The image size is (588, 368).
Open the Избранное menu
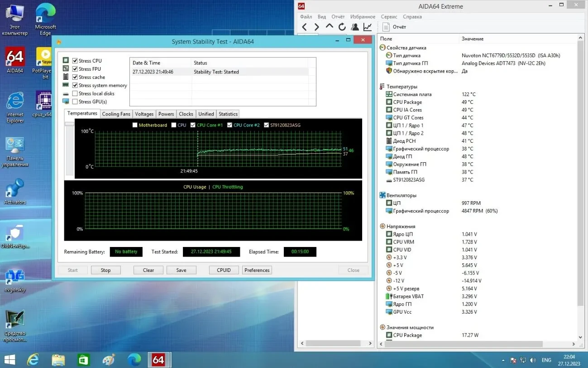tap(363, 16)
